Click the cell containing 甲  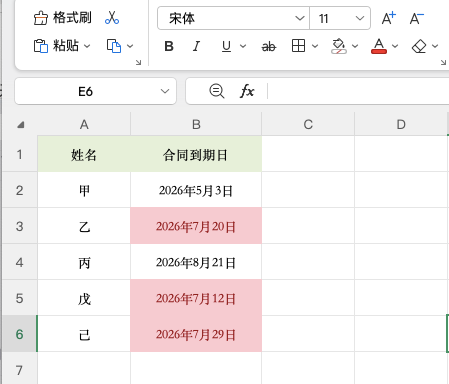tap(84, 190)
